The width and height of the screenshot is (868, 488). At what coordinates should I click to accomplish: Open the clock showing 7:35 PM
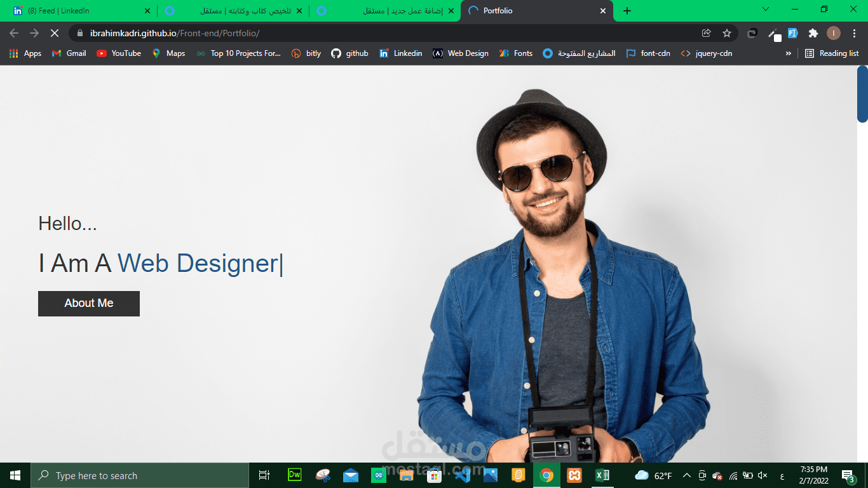(x=813, y=475)
